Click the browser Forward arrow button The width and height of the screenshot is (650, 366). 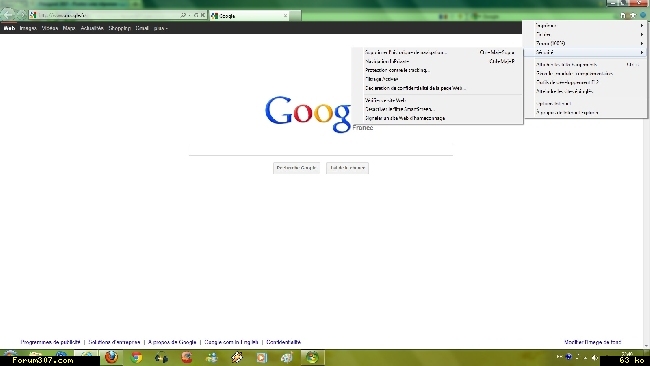[x=21, y=15]
